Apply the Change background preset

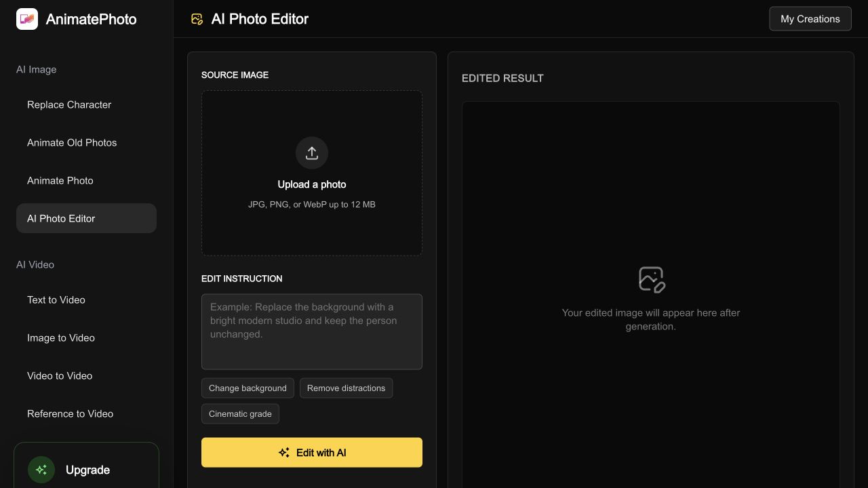pos(248,388)
